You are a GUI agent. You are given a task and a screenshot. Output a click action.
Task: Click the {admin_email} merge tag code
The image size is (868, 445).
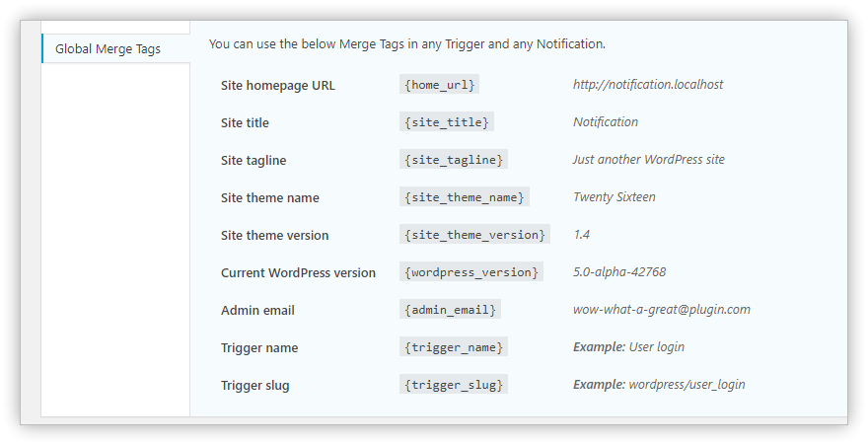click(x=451, y=310)
